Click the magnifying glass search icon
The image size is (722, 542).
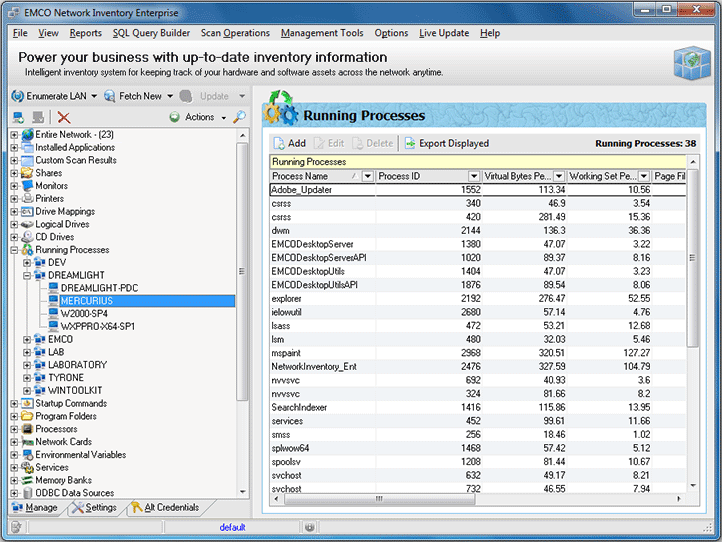point(239,117)
